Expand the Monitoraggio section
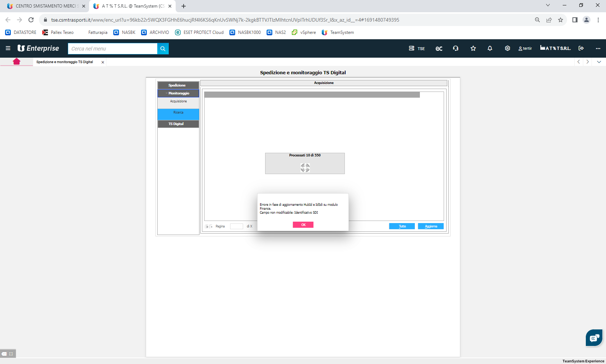Image resolution: width=606 pixels, height=364 pixels. (x=178, y=93)
